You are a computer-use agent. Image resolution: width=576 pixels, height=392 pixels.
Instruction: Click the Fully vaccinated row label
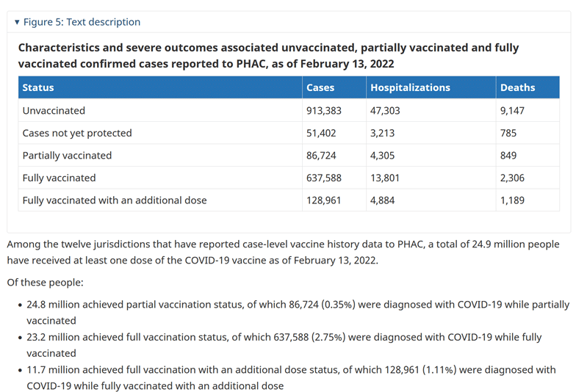59,178
